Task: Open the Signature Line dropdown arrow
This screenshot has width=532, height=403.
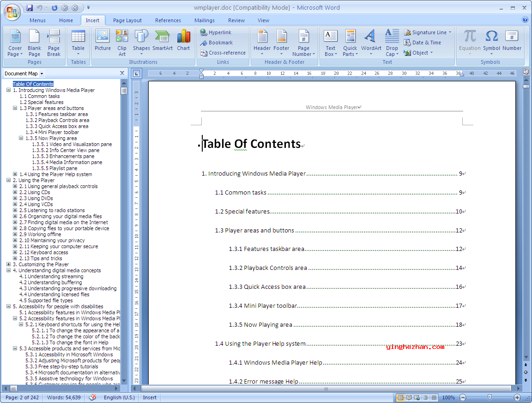Action: pyautogui.click(x=450, y=32)
